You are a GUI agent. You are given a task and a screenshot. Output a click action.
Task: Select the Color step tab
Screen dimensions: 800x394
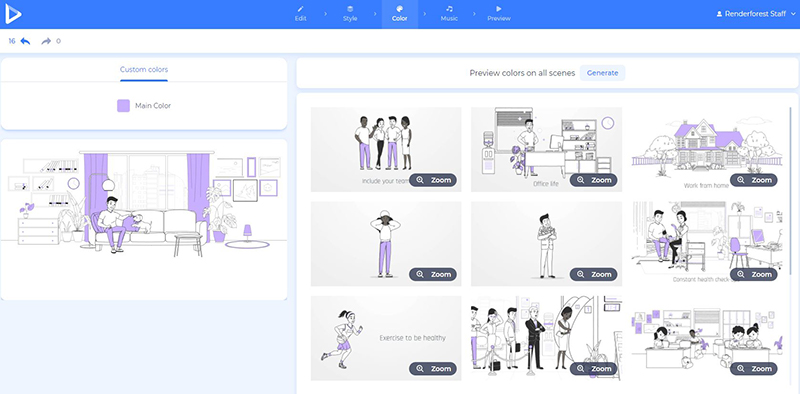coord(399,14)
